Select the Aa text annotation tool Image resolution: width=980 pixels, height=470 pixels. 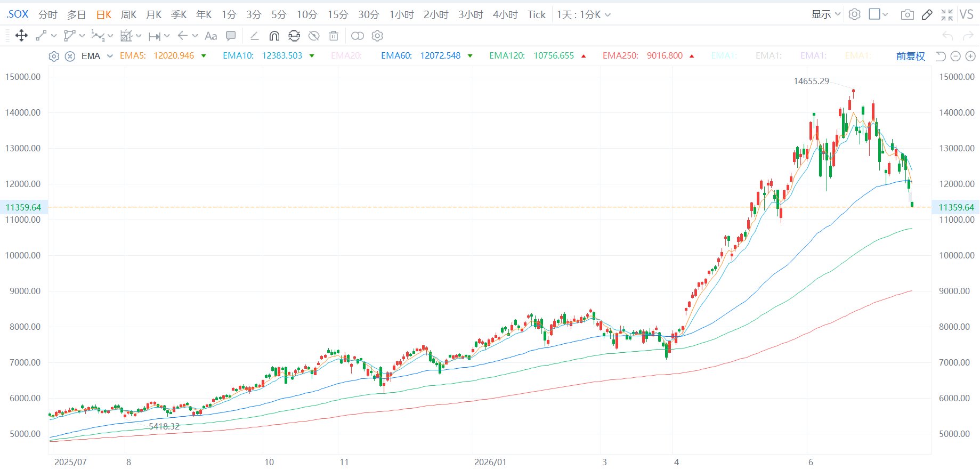click(211, 36)
